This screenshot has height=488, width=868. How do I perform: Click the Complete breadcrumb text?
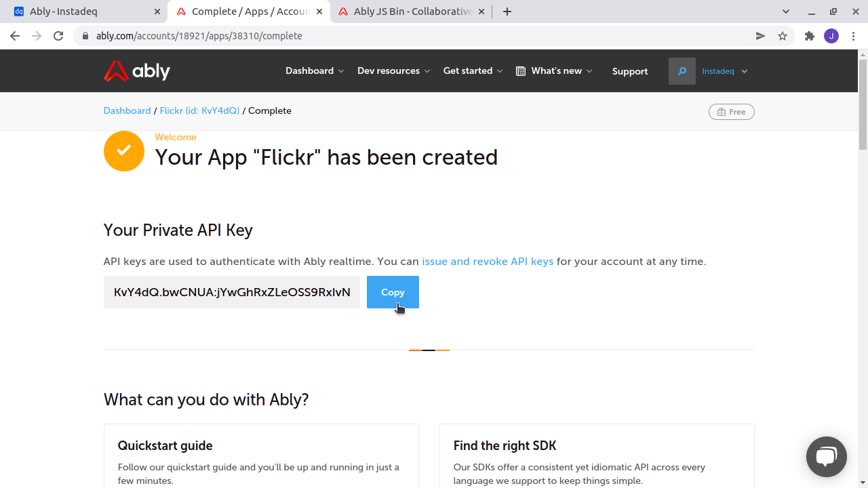point(270,110)
